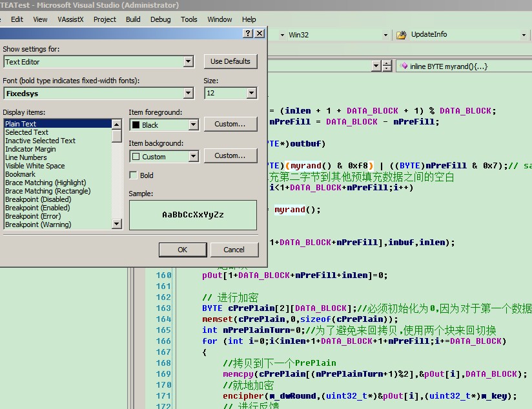Click the Black foreground color swatch
Viewport: 532px width, 409px height.
tap(136, 125)
